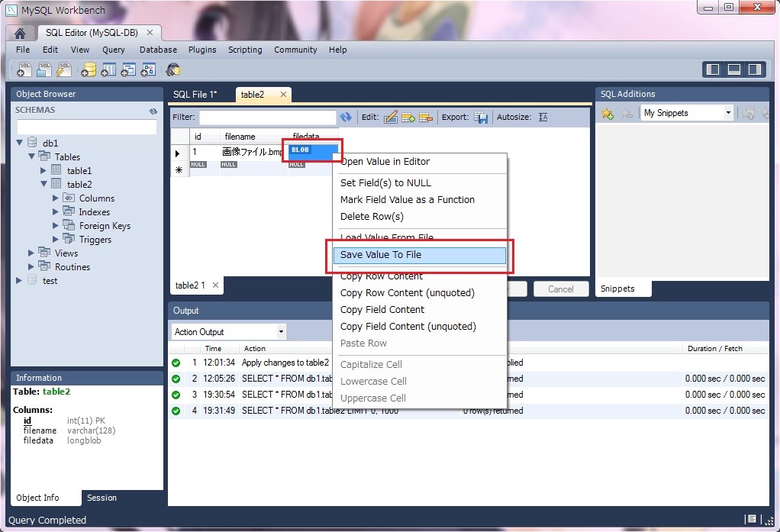
Task: Refresh the result set beside the Filter field
Action: (346, 118)
